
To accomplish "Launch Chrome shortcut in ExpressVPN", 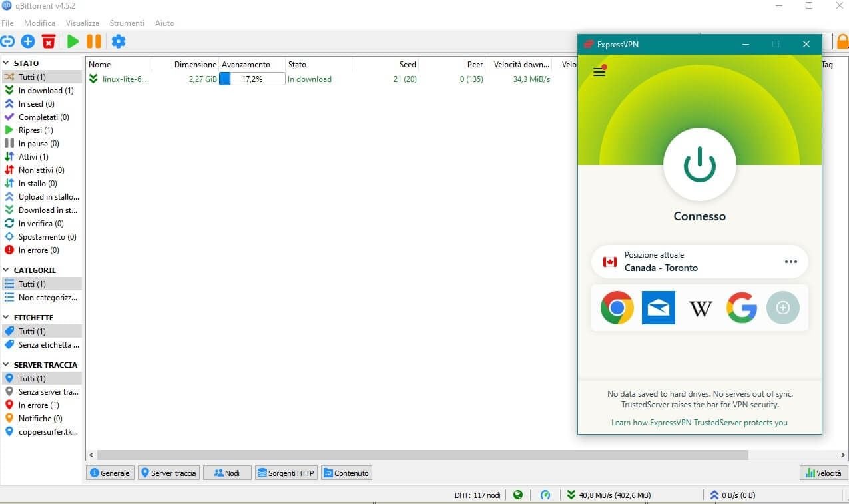I will (617, 308).
